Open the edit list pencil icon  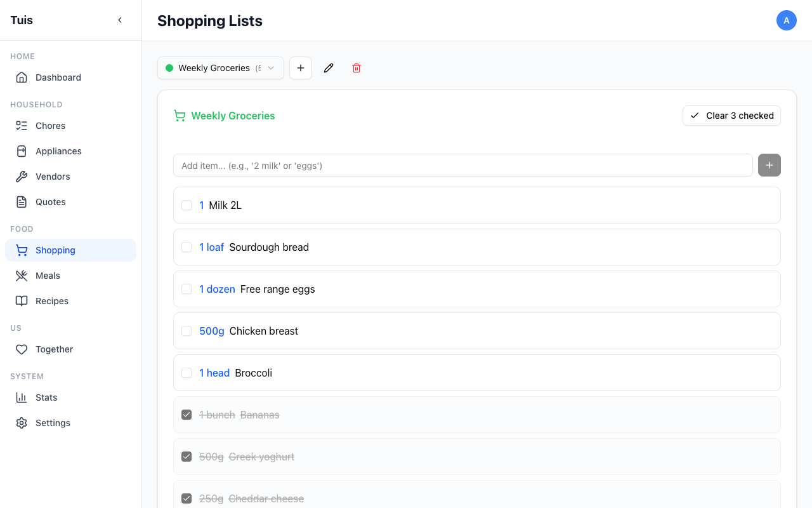(329, 68)
